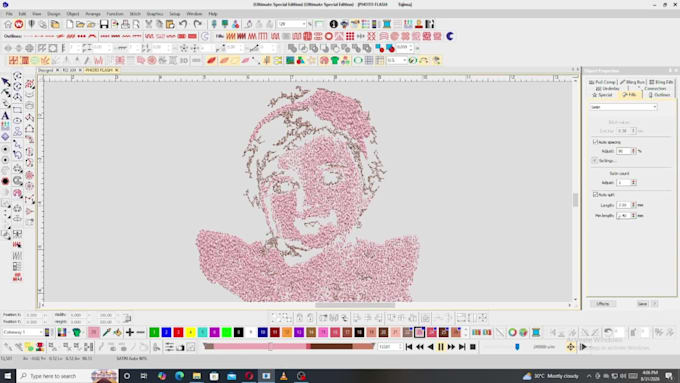Image resolution: width=680 pixels, height=383 pixels.
Task: Click the Paste clipboard icon
Action: [x=170, y=24]
